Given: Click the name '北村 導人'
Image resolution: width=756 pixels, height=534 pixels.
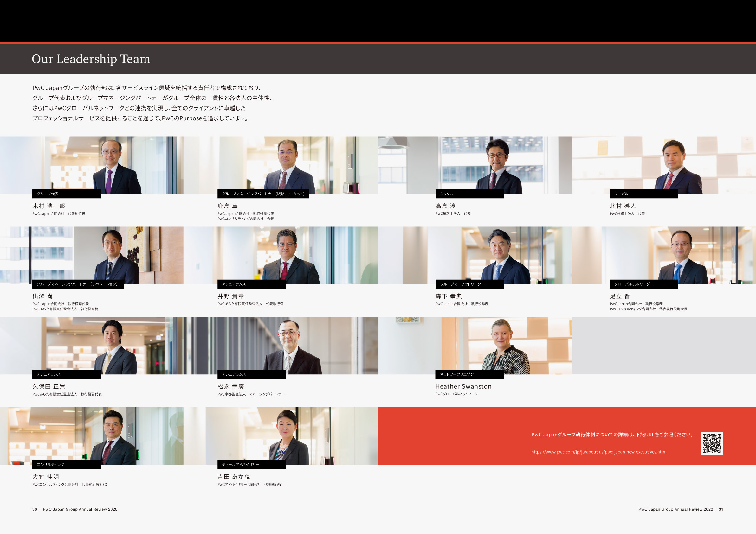Looking at the screenshot, I should tap(623, 206).
